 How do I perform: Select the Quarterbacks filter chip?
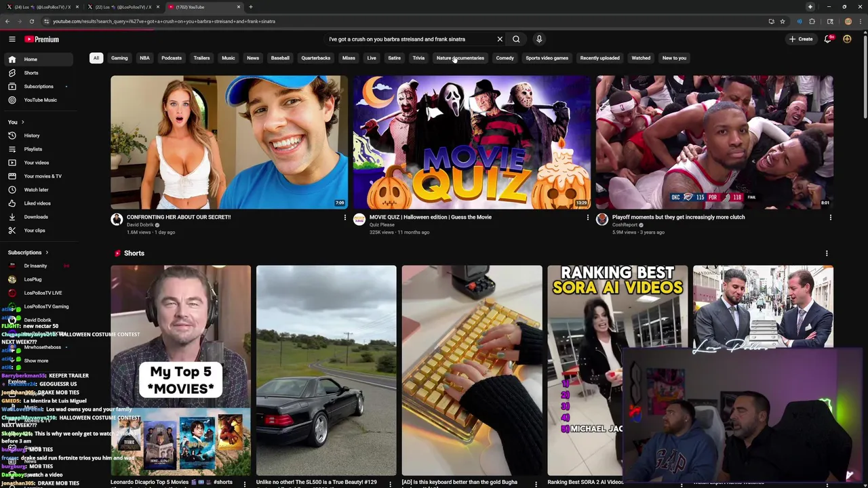316,58
